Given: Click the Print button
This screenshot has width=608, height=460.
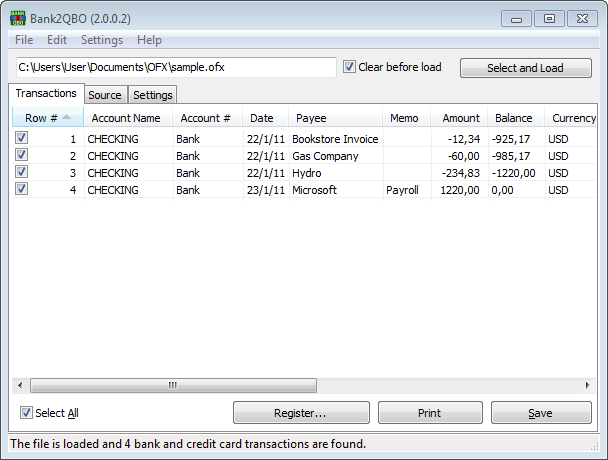Looking at the screenshot, I should point(430,413).
